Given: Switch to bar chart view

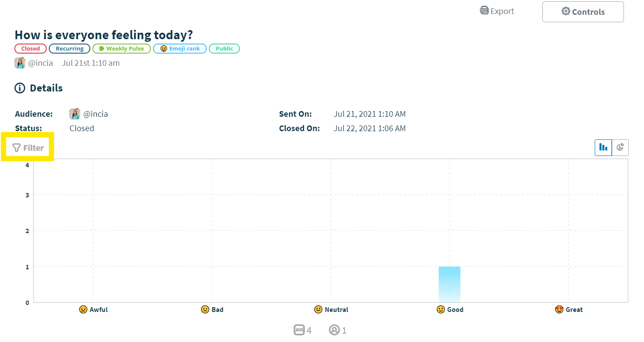Looking at the screenshot, I should tap(603, 148).
